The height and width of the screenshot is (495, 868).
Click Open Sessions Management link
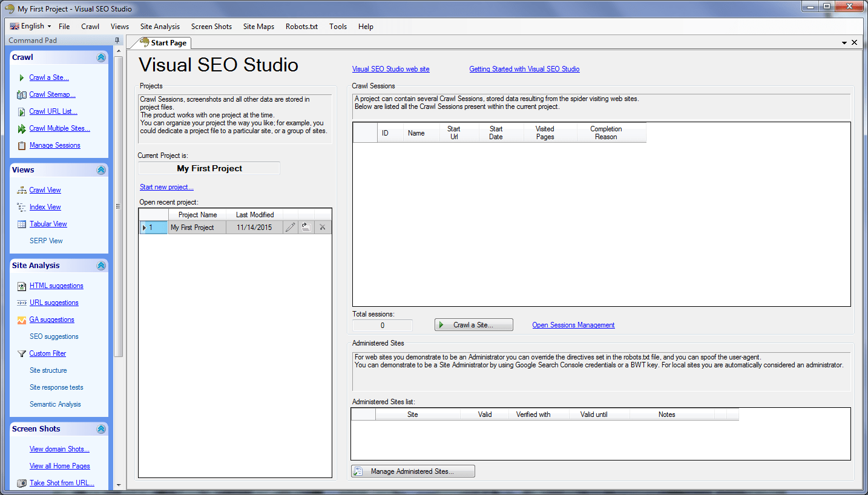coord(573,325)
